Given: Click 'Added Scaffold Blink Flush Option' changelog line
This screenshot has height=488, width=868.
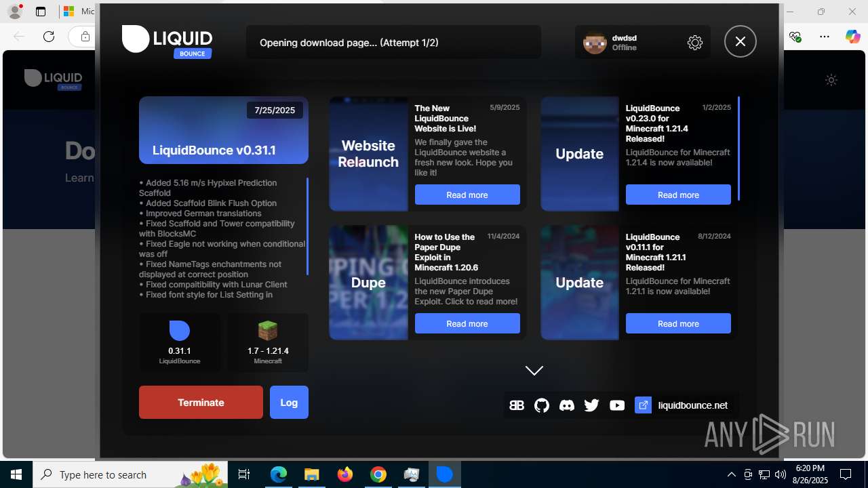Looking at the screenshot, I should tap(208, 203).
